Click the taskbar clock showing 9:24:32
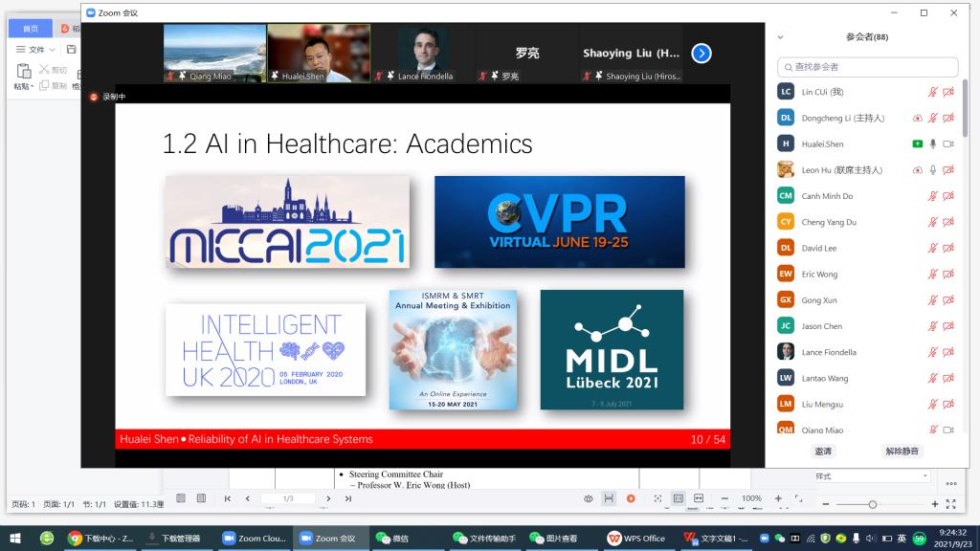The width and height of the screenshot is (980, 551). (952, 538)
